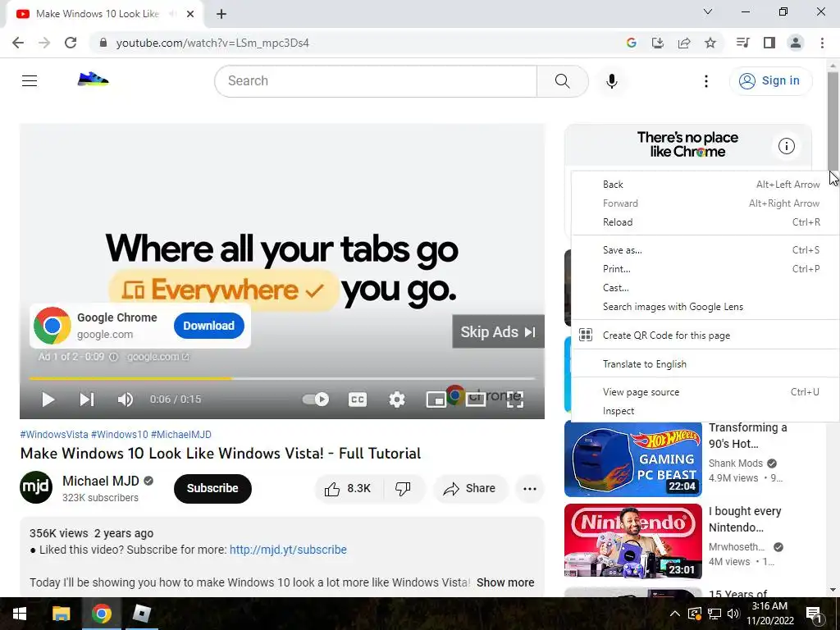The width and height of the screenshot is (840, 630).
Task: Click the blue Download ad button
Action: [x=209, y=326]
